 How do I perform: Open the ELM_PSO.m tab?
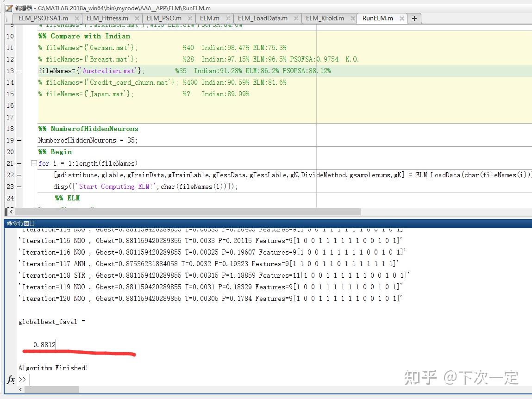tap(164, 19)
